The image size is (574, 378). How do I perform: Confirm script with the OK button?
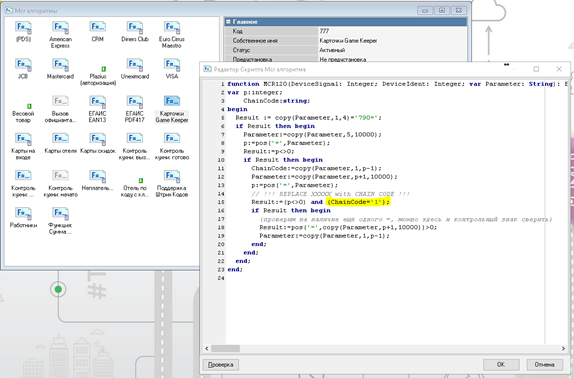coord(501,364)
